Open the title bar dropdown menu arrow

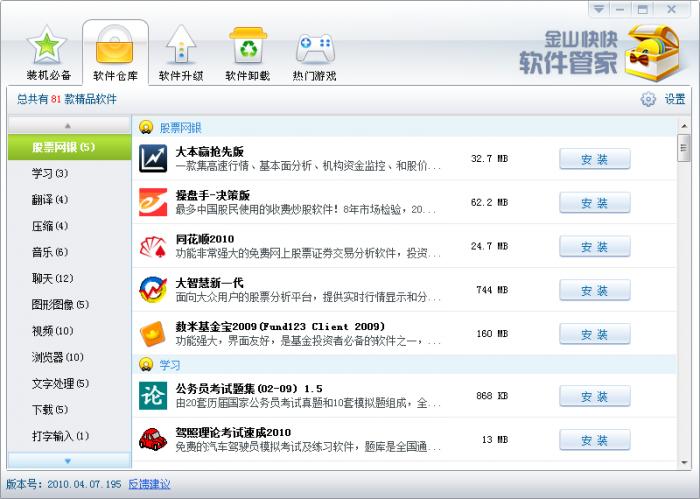[599, 9]
